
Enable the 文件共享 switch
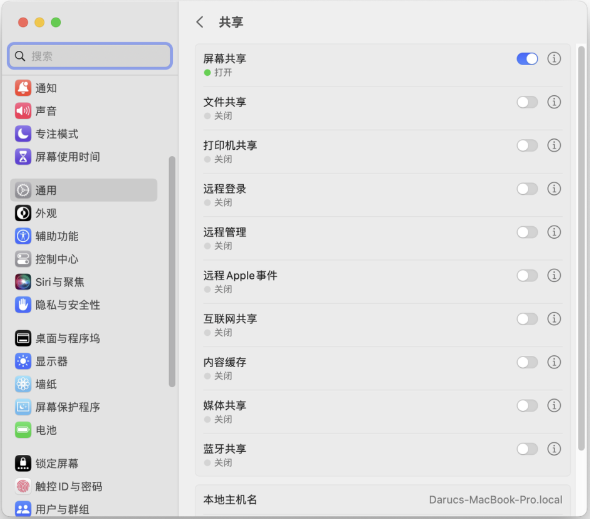coord(527,102)
